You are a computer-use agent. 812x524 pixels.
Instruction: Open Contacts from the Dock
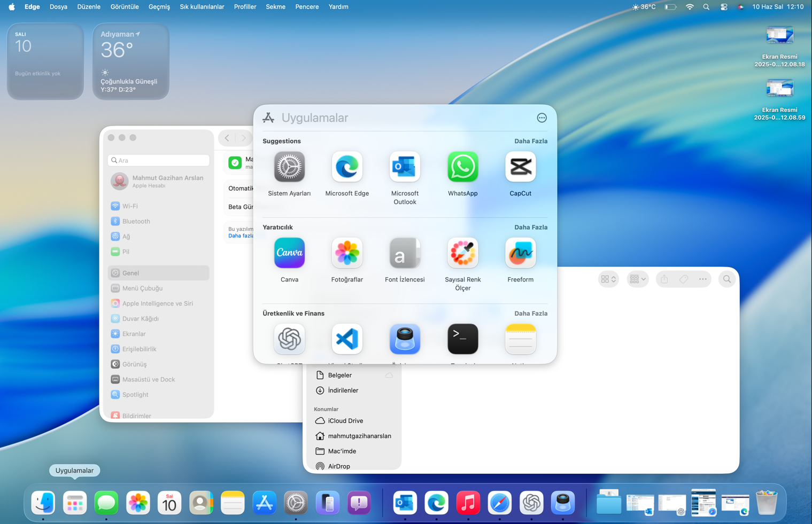coord(201,503)
